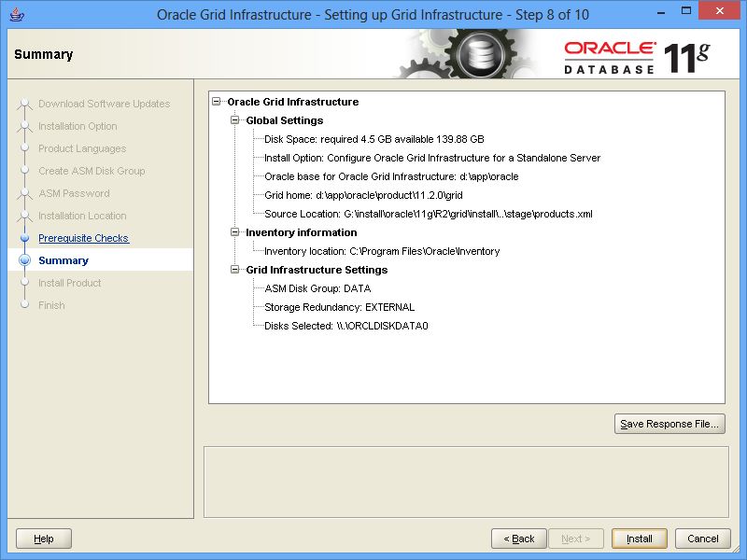Viewport: 747px width, 560px height.
Task: Go Back to previous step
Action: [x=519, y=539]
